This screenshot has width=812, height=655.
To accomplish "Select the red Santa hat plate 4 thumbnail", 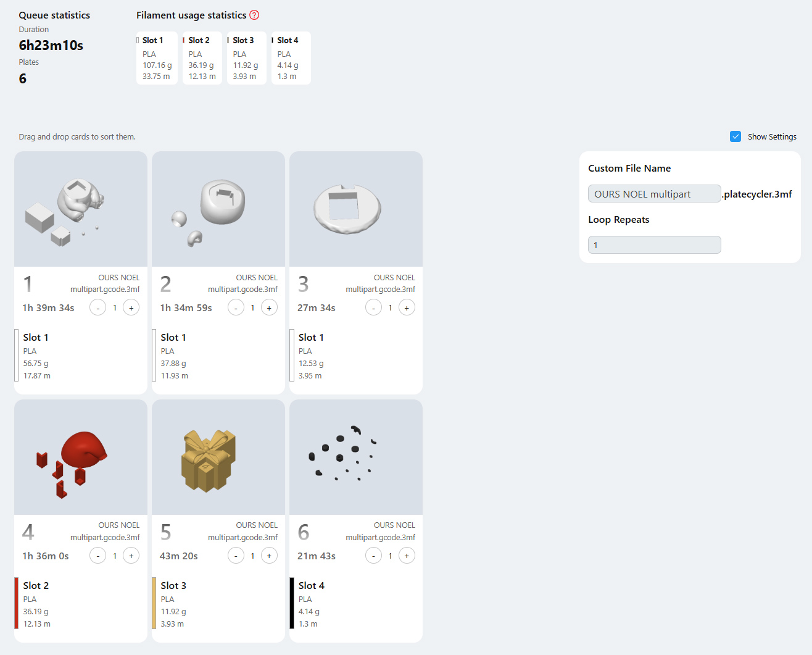I will (x=81, y=457).
